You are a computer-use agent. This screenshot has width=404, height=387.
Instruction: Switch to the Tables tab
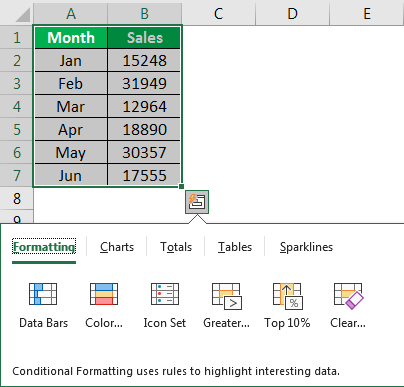coord(235,247)
